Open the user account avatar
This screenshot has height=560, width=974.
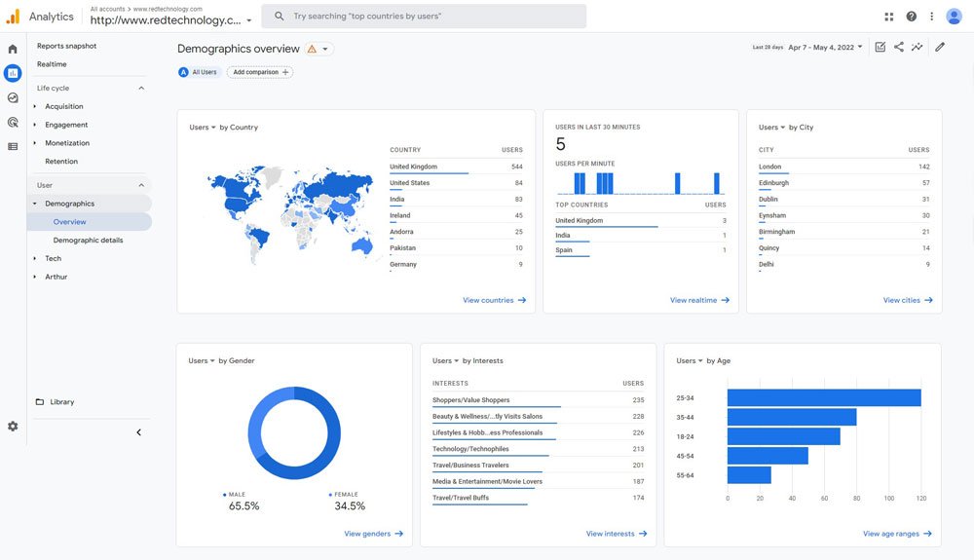[955, 17]
